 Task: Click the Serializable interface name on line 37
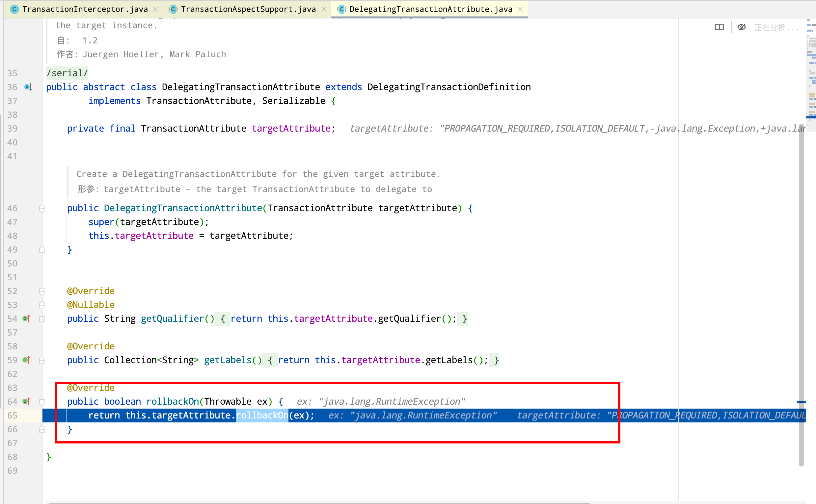pos(294,101)
